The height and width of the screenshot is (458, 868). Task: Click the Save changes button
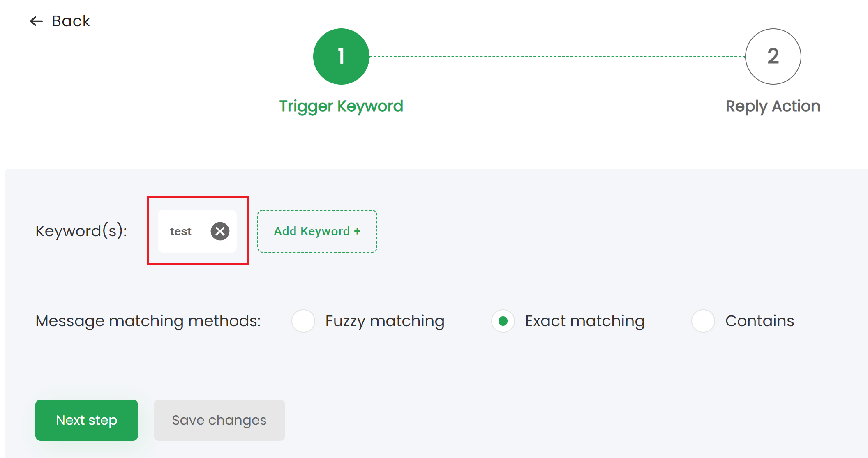click(219, 420)
